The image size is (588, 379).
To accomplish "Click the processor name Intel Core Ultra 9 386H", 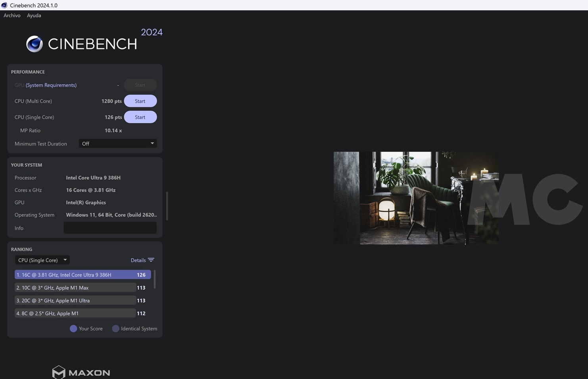I will point(93,178).
